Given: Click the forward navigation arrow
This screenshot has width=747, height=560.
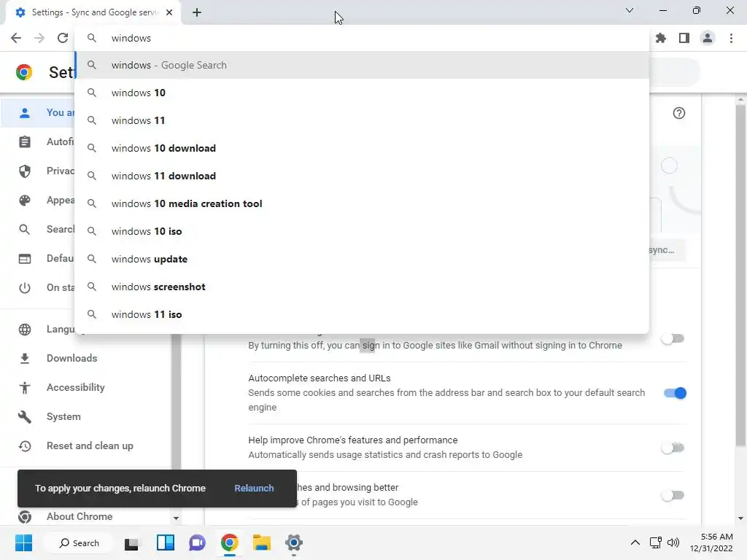Looking at the screenshot, I should point(39,38).
